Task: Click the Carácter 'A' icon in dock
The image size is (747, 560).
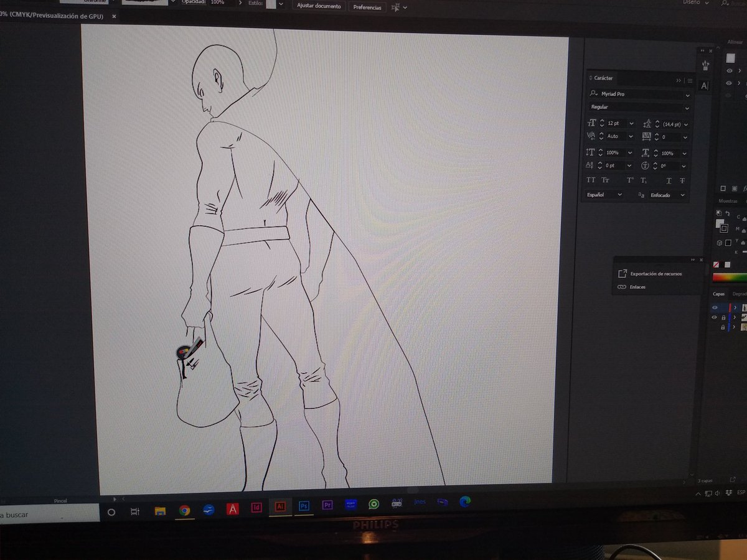Action: (704, 86)
